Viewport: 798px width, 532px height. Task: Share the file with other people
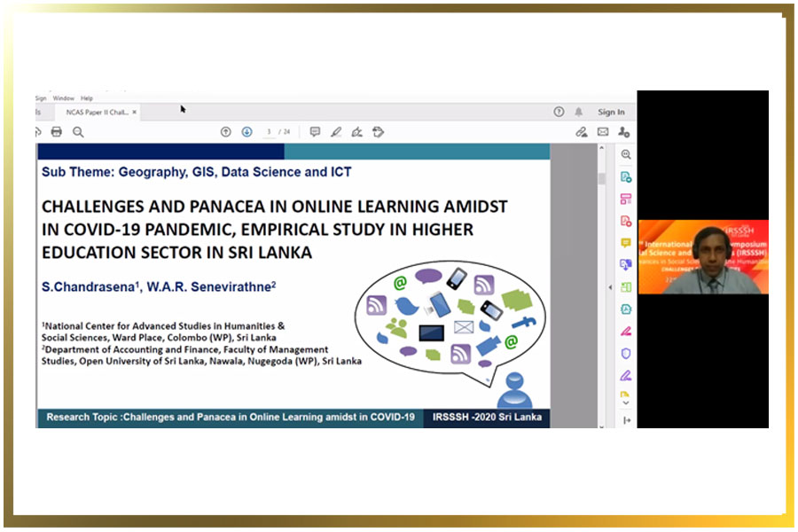(624, 132)
